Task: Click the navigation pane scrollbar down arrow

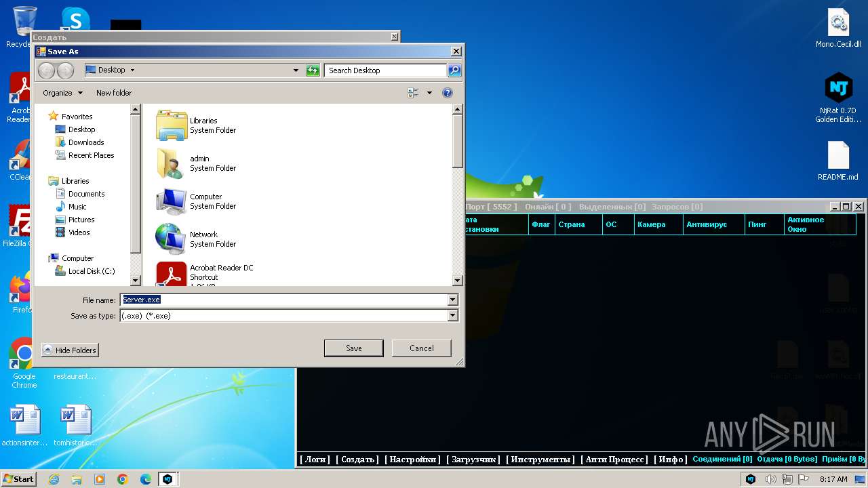Action: (135, 280)
